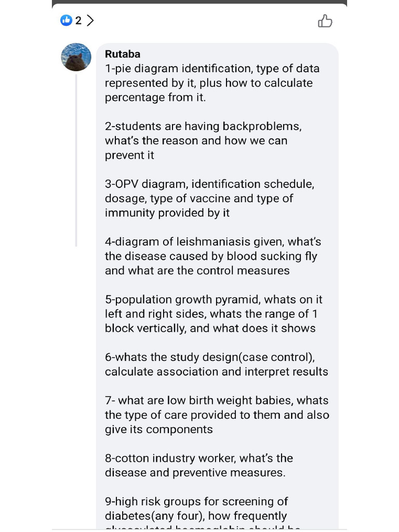This screenshot has height=532, width=399.
Task: Click the dark bar at the top
Action: point(199,2)
